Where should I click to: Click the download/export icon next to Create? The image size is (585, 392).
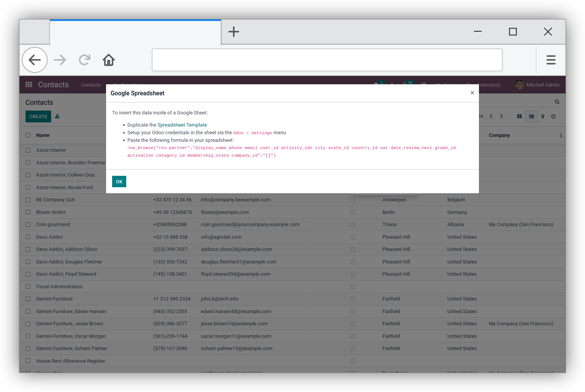tap(57, 116)
